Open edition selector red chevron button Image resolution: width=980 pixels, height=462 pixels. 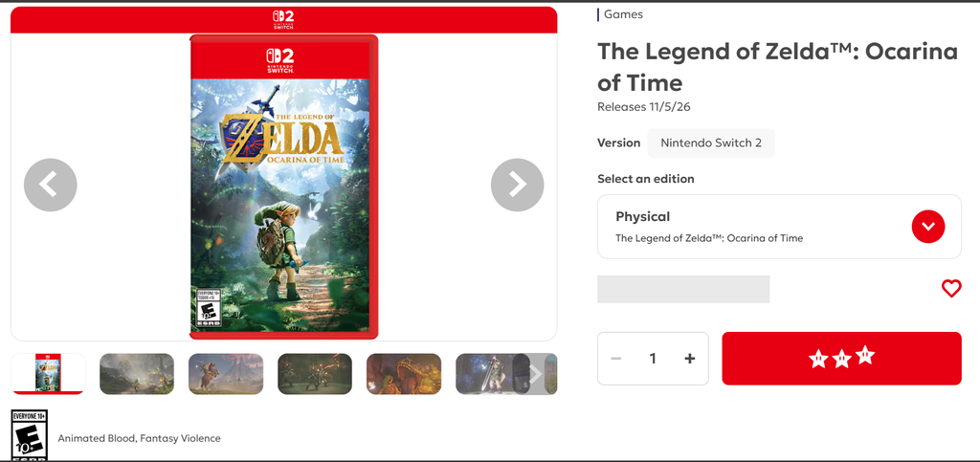(927, 227)
